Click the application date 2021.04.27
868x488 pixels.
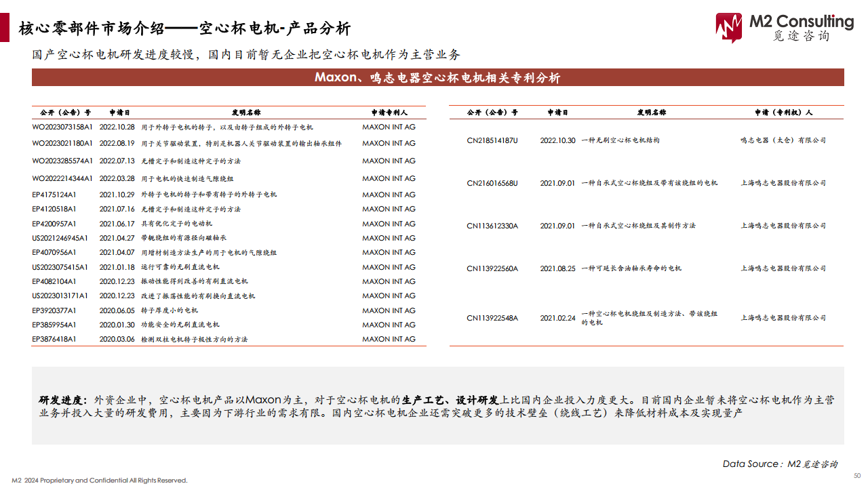117,238
